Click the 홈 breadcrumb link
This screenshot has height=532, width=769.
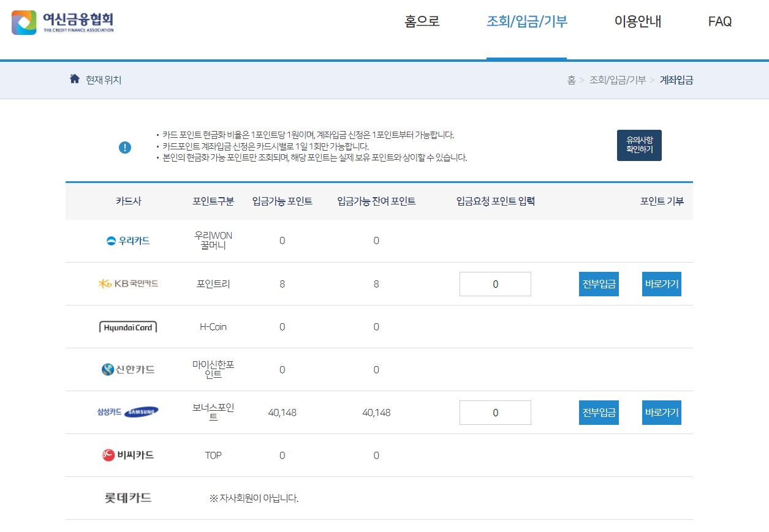pos(572,80)
